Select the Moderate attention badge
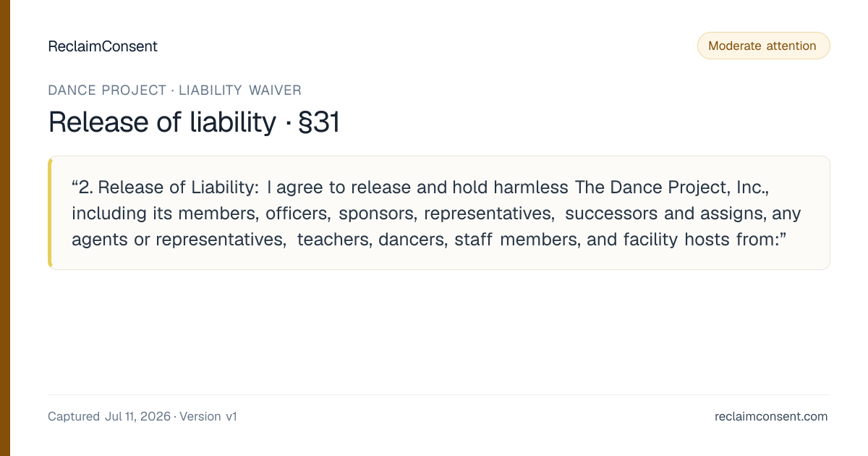868x456 pixels. [x=763, y=46]
